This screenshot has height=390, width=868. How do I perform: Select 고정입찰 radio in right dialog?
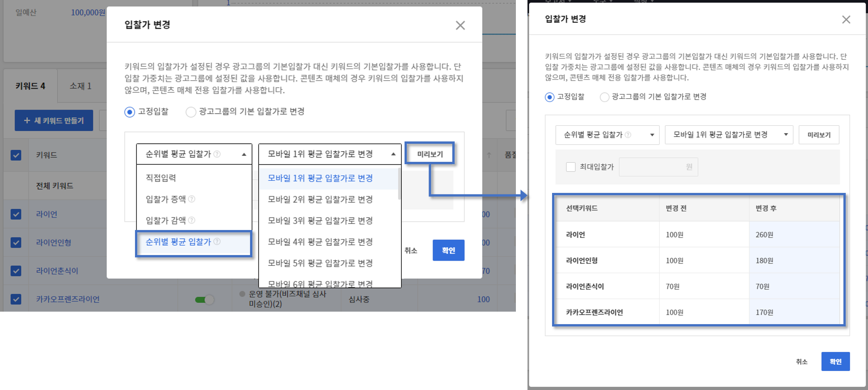[550, 97]
